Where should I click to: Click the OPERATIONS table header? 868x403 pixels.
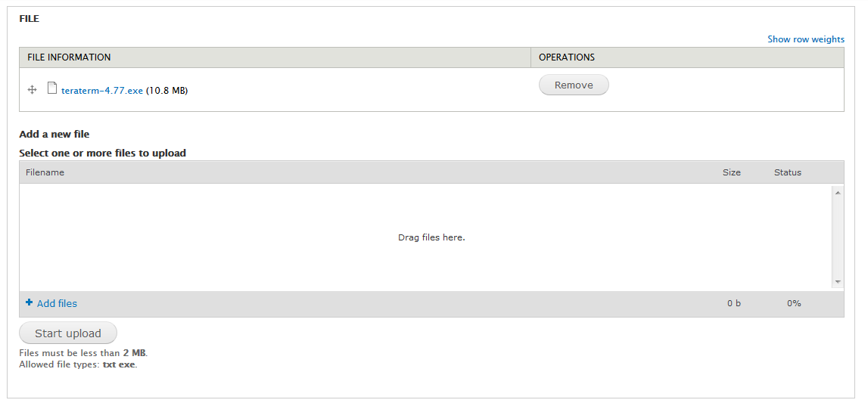click(688, 57)
